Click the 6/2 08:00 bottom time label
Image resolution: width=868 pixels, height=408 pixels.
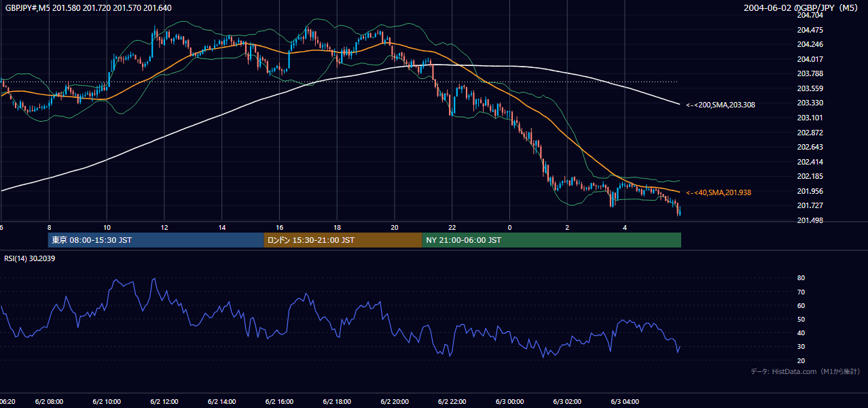pyautogui.click(x=49, y=402)
